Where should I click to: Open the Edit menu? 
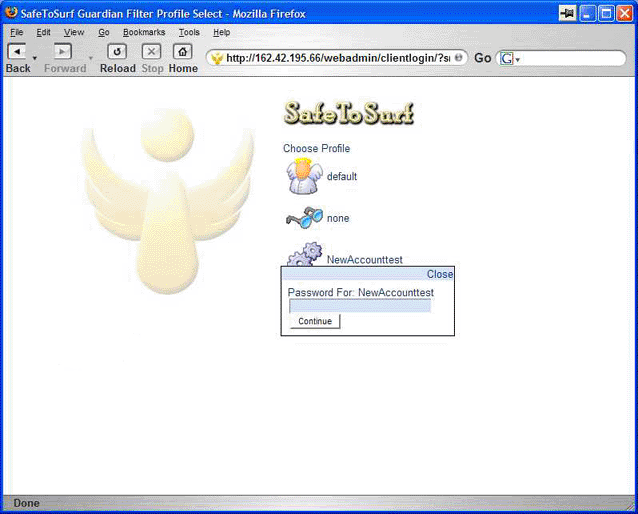click(44, 32)
